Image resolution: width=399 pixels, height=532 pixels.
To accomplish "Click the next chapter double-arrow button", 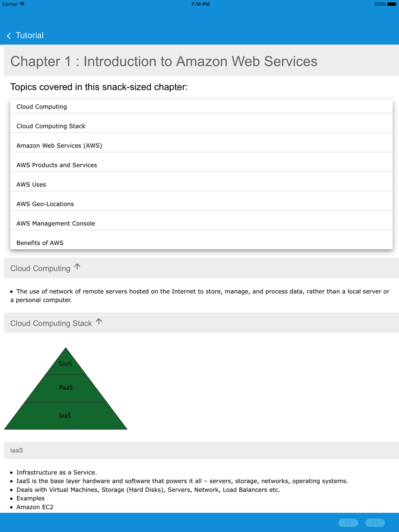I will coord(375,522).
